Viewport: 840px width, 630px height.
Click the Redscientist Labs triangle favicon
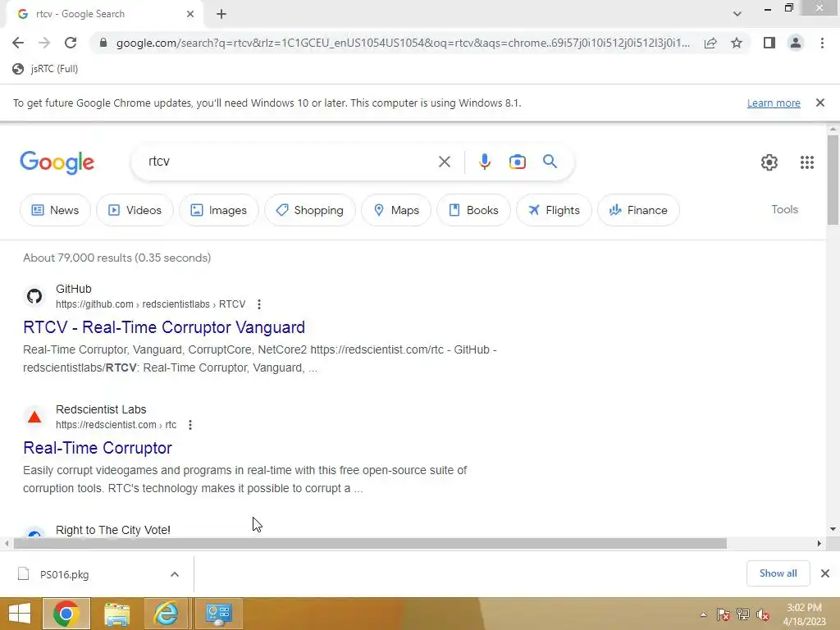(34, 417)
